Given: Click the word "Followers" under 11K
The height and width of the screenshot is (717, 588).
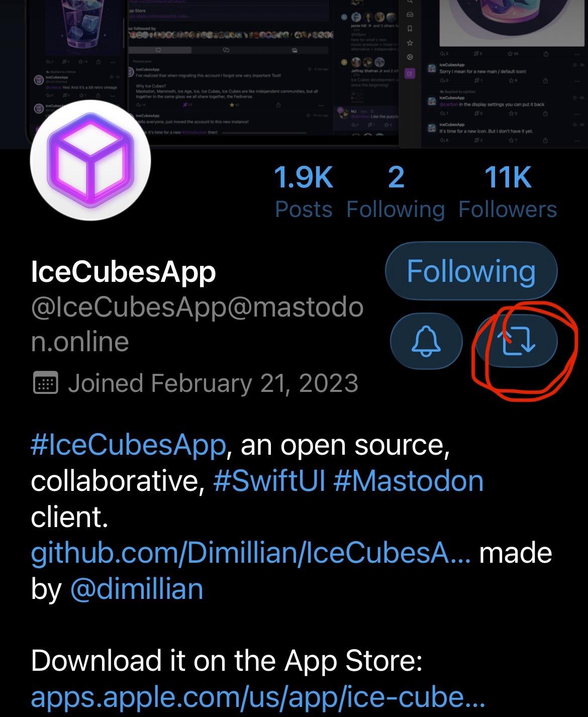Looking at the screenshot, I should coord(508,210).
